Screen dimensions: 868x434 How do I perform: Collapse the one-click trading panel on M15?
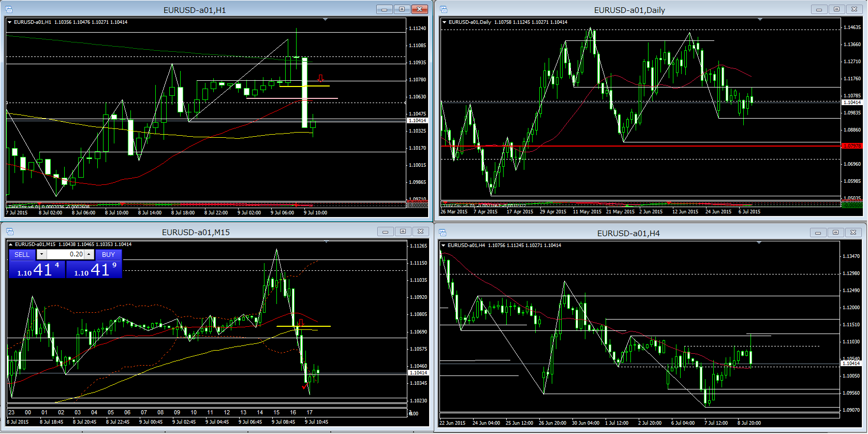[x=11, y=244]
